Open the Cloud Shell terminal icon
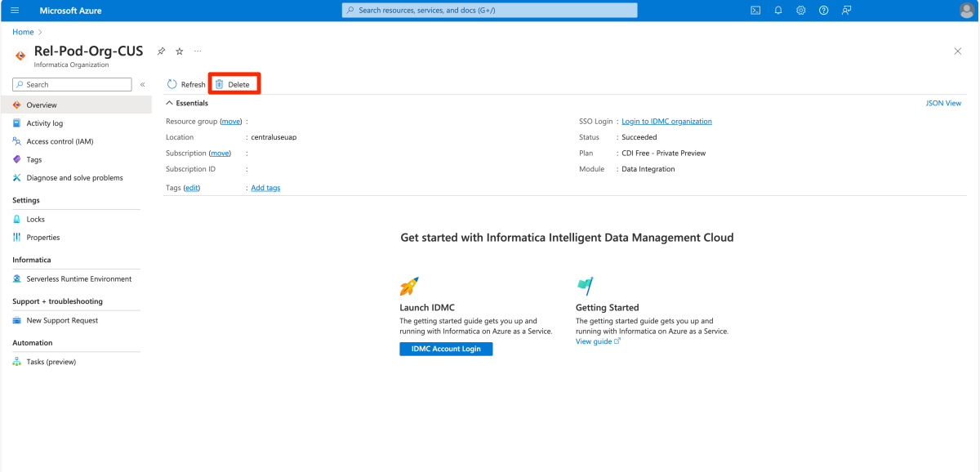 (755, 10)
